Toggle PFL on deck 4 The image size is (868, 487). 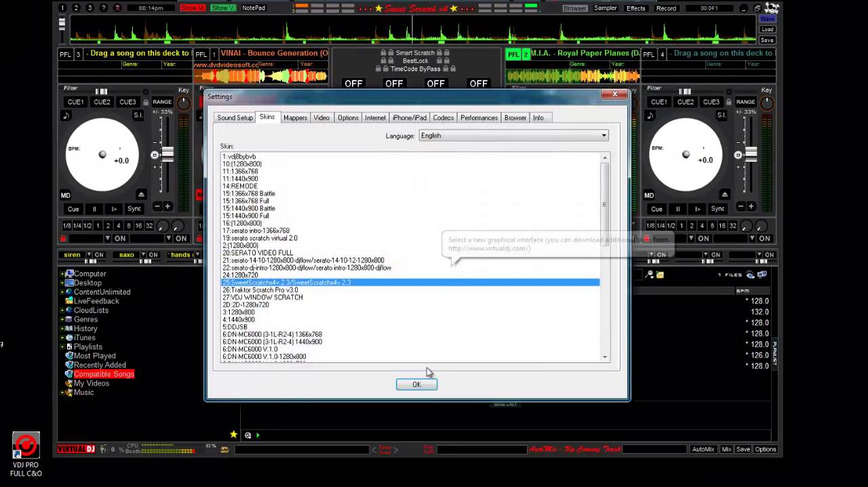pos(649,54)
